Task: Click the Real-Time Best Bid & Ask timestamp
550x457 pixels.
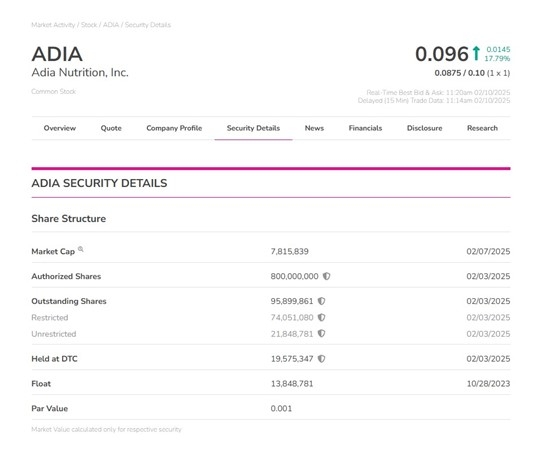Action: point(438,93)
